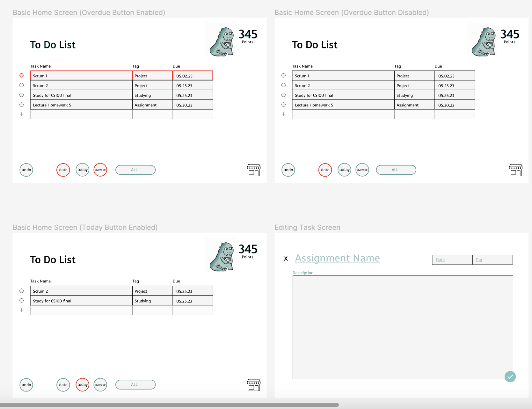Add new task with plus in Today Enabled screen
Screen dimensions: 532x409
22,310
